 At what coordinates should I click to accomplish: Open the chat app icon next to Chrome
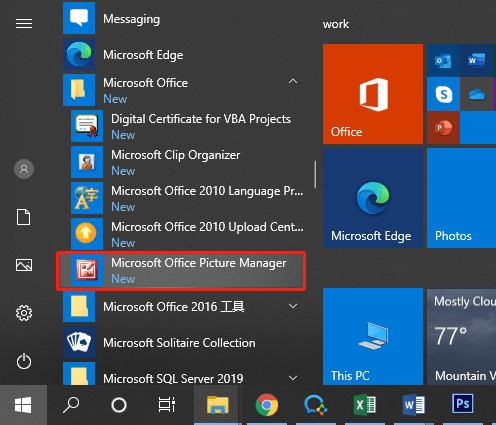(315, 405)
